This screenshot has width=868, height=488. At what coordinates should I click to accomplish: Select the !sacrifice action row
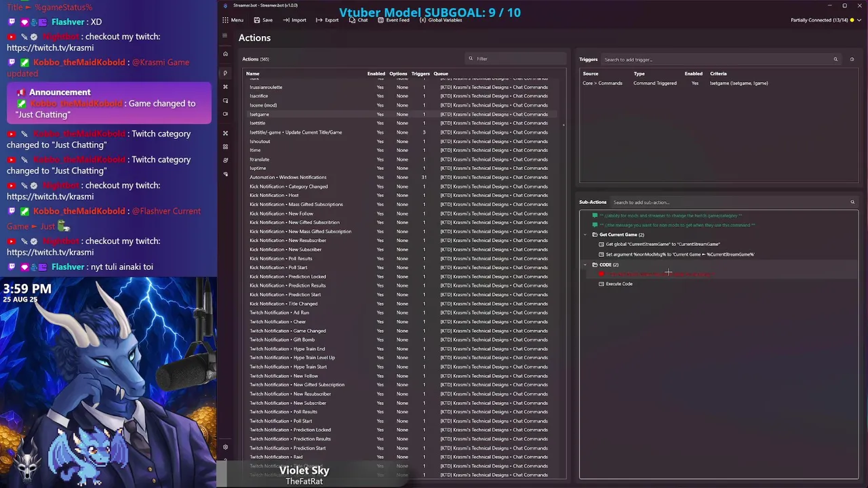click(x=403, y=96)
